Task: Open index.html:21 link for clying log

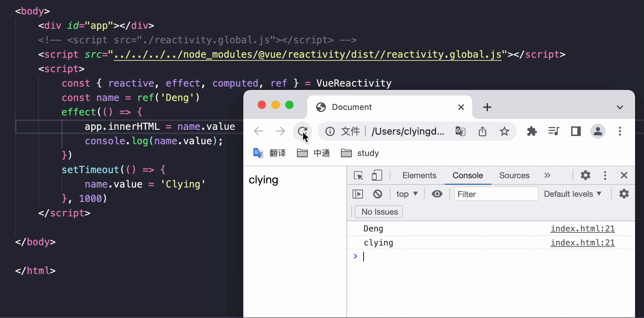Action: [x=582, y=243]
